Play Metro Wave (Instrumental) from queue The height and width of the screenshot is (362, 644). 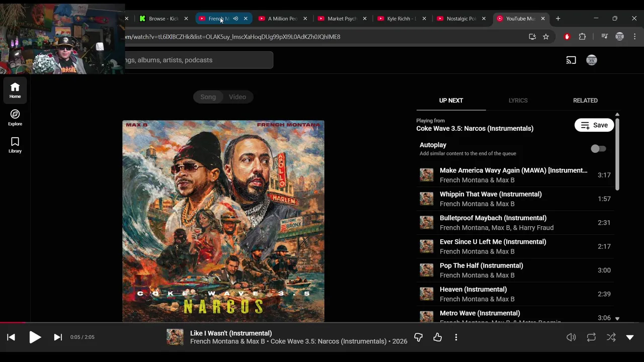[x=515, y=315]
